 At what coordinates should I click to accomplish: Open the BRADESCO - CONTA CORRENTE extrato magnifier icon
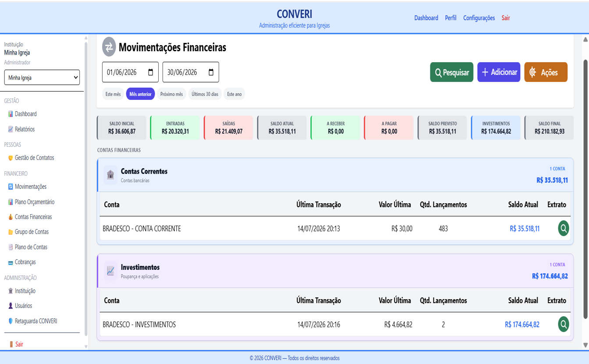564,228
